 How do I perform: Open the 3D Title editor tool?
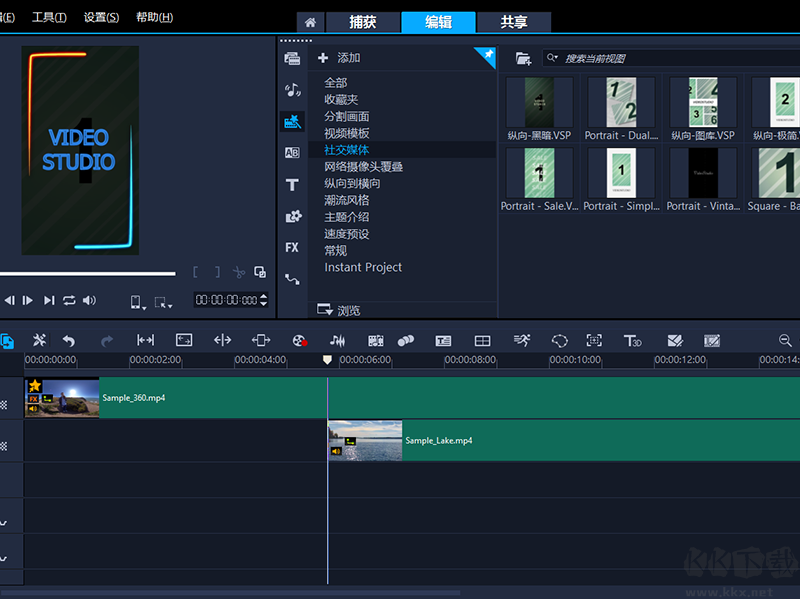tap(632, 341)
